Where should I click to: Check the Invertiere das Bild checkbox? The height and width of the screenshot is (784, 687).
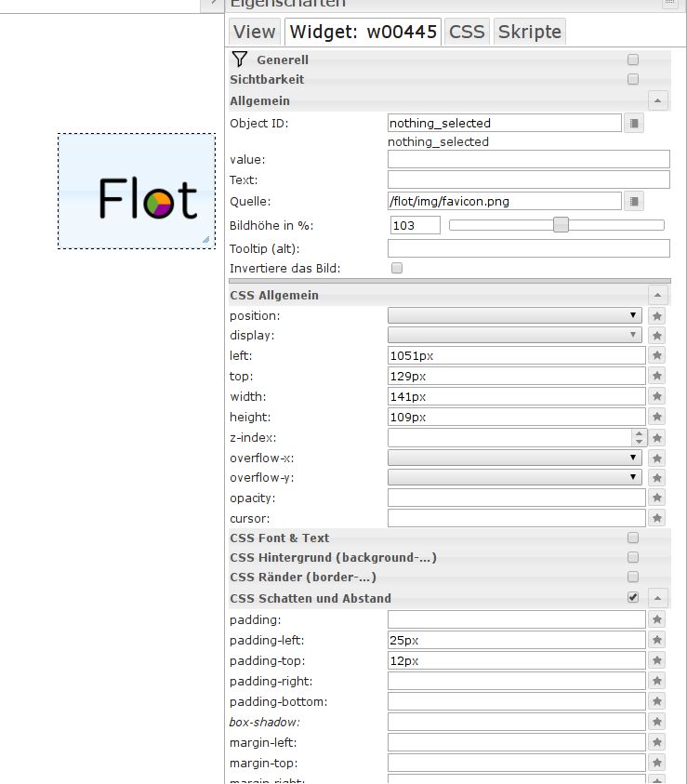(397, 268)
